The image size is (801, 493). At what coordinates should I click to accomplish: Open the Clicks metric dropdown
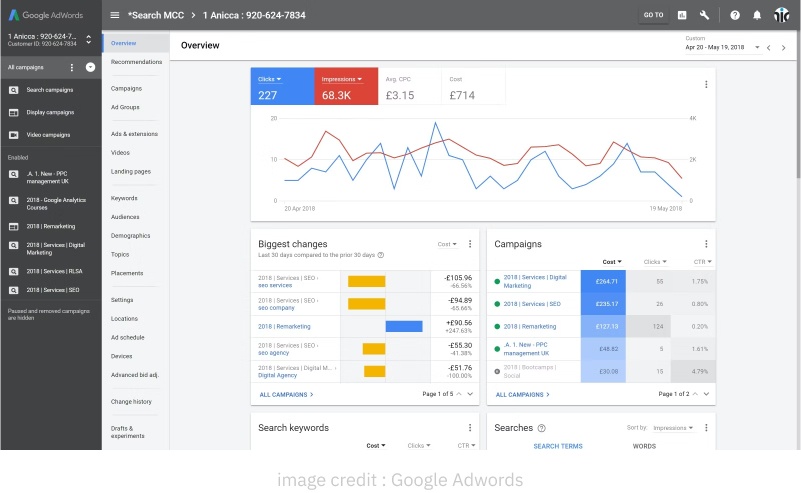pyautogui.click(x=270, y=79)
